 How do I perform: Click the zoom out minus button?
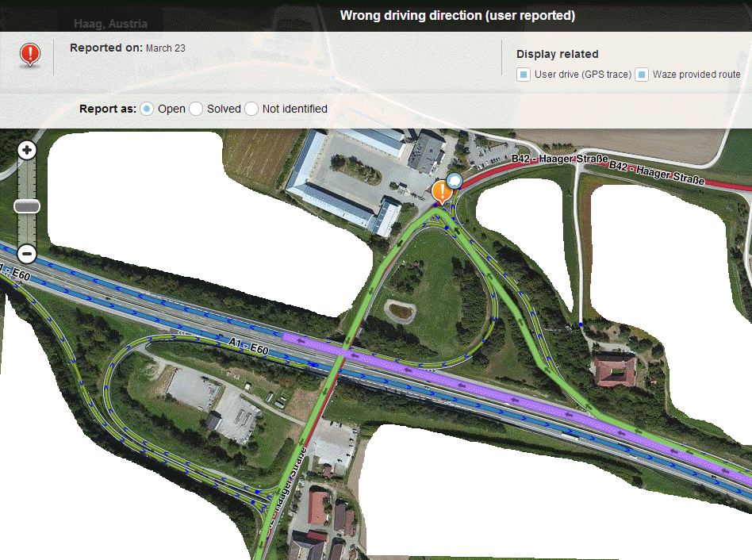[27, 254]
